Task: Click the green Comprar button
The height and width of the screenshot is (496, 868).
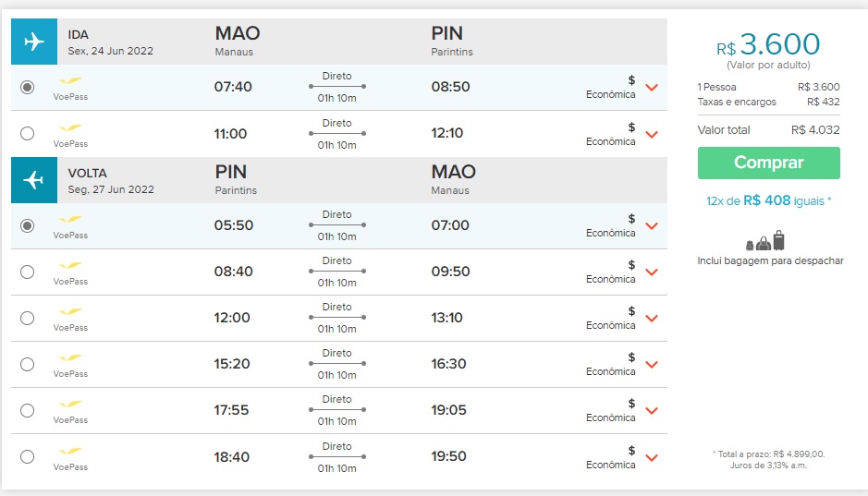Action: [768, 163]
